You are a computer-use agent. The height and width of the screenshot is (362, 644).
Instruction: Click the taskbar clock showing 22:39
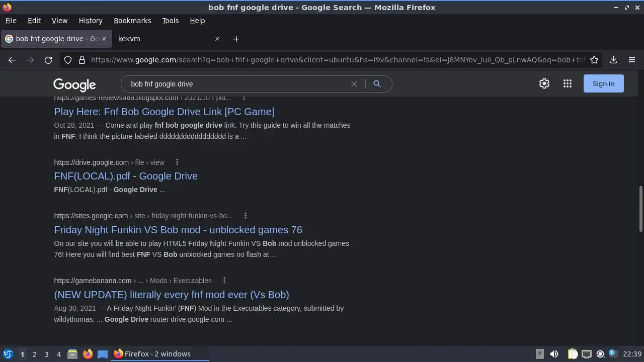pyautogui.click(x=632, y=354)
